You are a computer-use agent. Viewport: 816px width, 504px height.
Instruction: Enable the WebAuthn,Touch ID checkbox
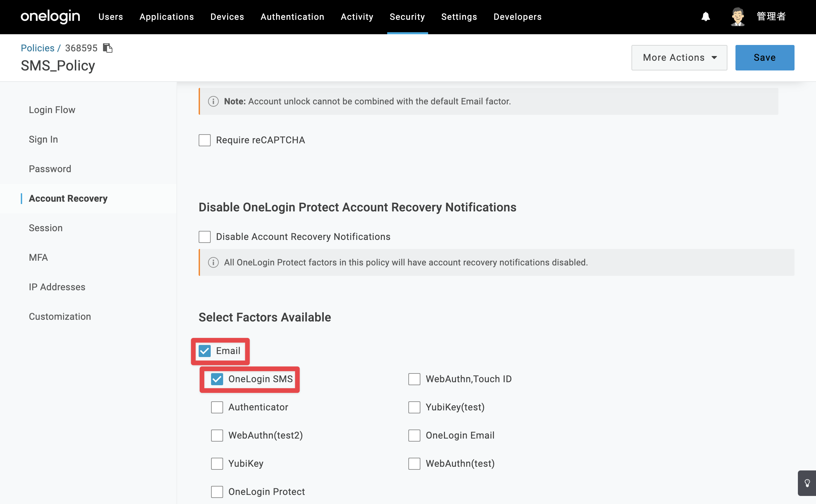click(x=414, y=379)
